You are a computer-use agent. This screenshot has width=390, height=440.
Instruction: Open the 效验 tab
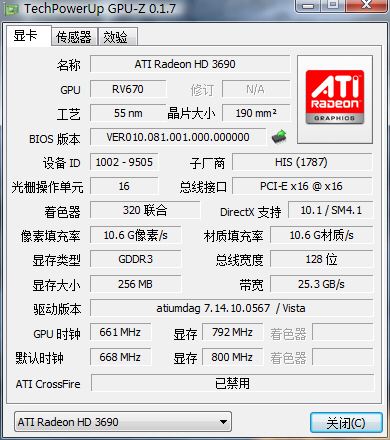(x=118, y=37)
